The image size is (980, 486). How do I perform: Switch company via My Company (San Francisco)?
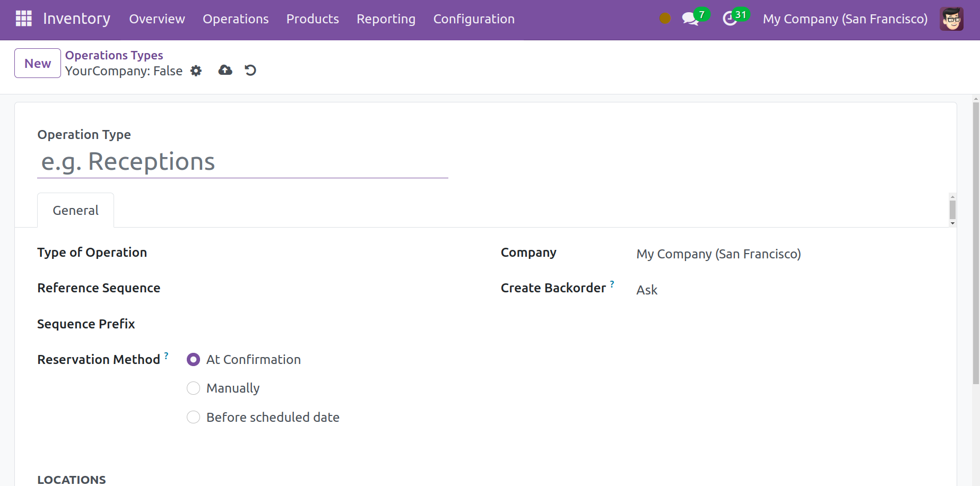pyautogui.click(x=845, y=19)
